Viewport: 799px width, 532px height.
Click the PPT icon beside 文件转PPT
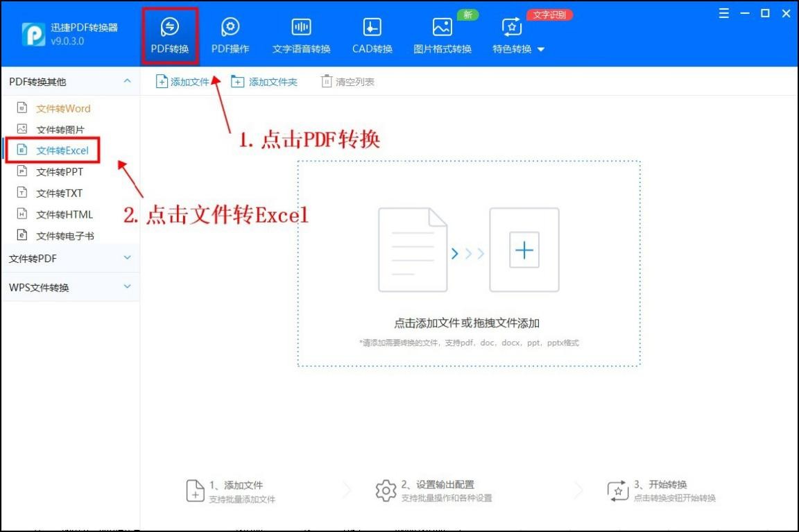click(22, 171)
